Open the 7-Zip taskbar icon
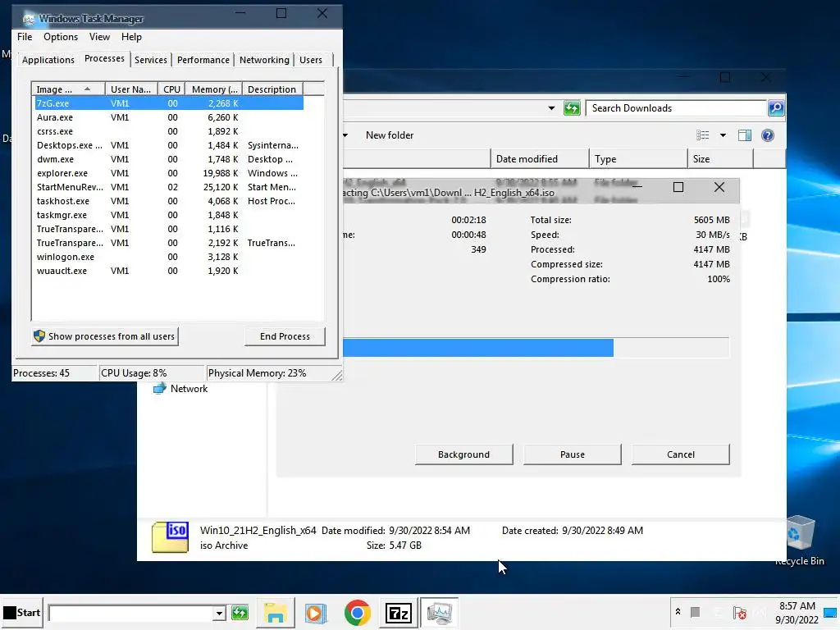 pyautogui.click(x=399, y=613)
